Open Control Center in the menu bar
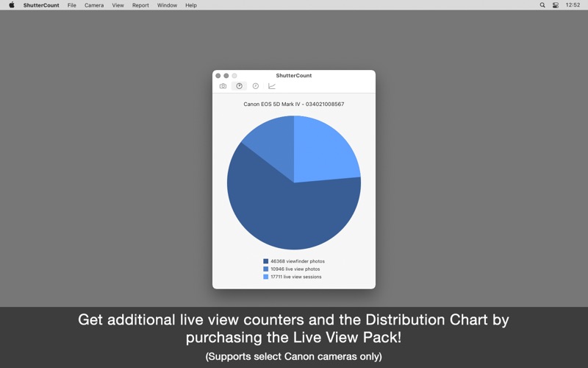This screenshot has height=368, width=588. tap(556, 5)
